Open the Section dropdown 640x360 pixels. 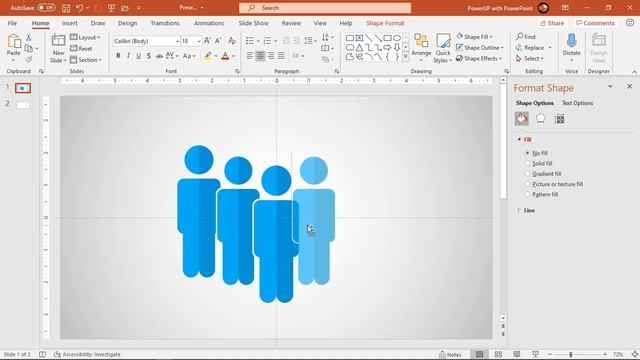click(x=86, y=60)
